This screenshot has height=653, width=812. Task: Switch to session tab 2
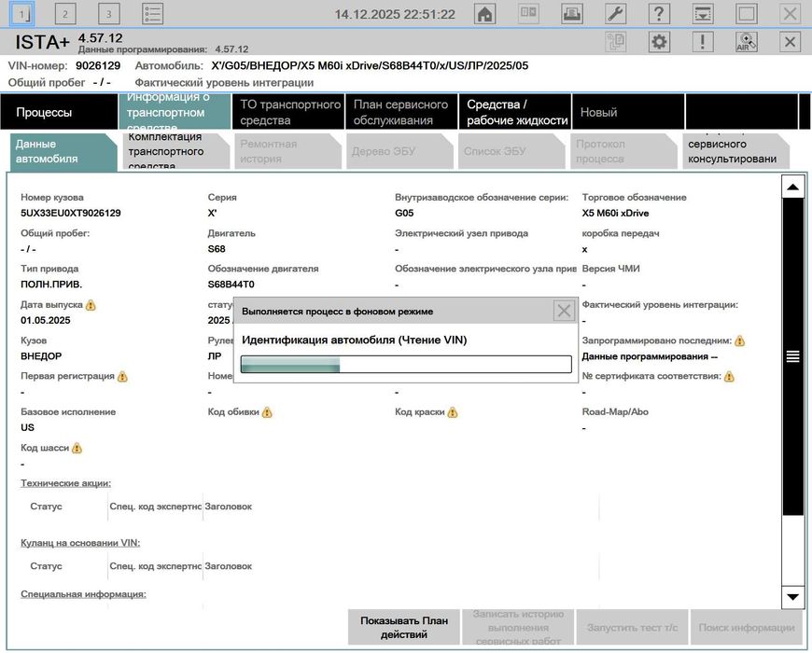(65, 14)
